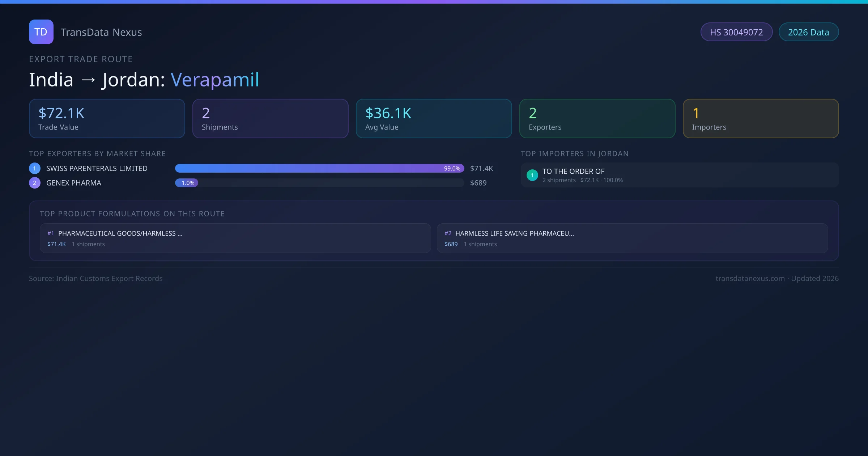The width and height of the screenshot is (868, 456).
Task: Click rank 1 circle beside Swiss Parenterals
Action: pyautogui.click(x=35, y=168)
